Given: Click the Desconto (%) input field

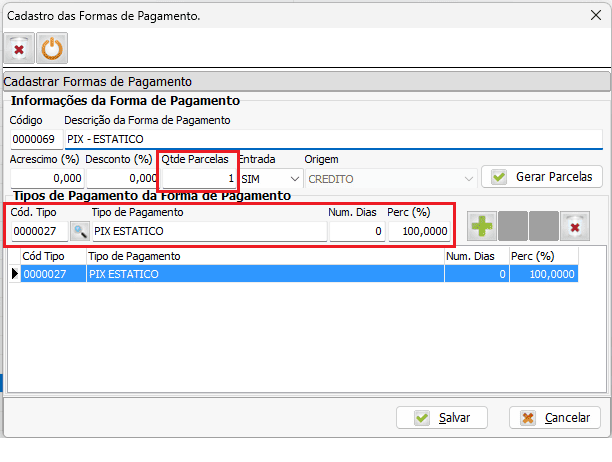Looking at the screenshot, I should 122,178.
